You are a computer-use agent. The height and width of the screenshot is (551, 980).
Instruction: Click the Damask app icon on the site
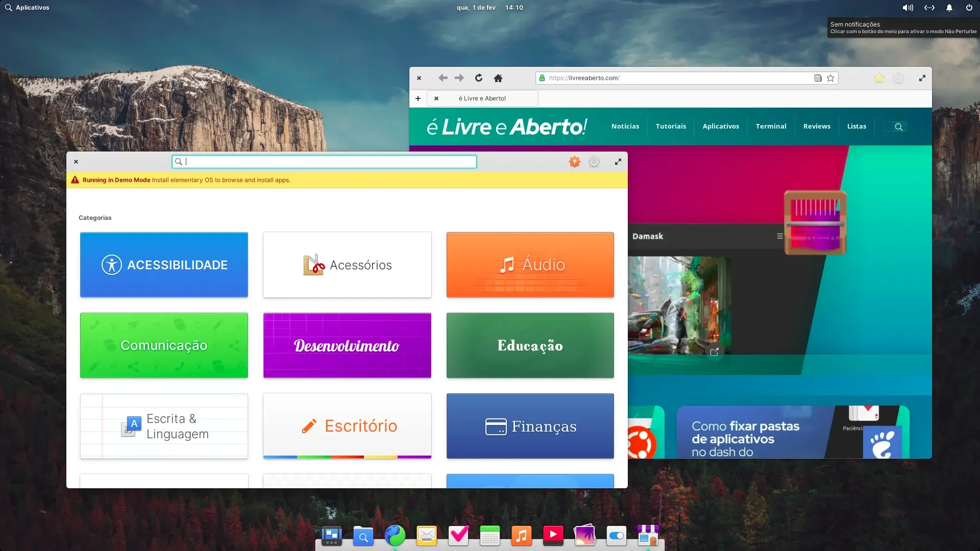tap(815, 222)
